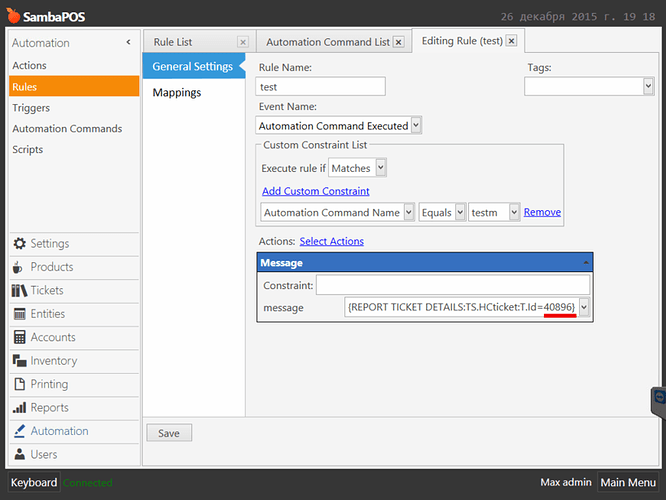666x500 pixels.
Task: Expand the Event Name dropdown
Action: pos(416,125)
